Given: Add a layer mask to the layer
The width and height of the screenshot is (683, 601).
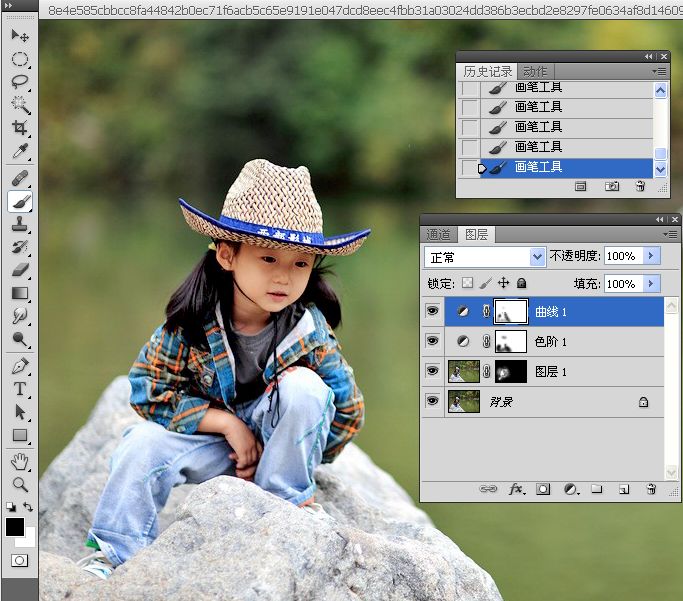Looking at the screenshot, I should (x=543, y=489).
